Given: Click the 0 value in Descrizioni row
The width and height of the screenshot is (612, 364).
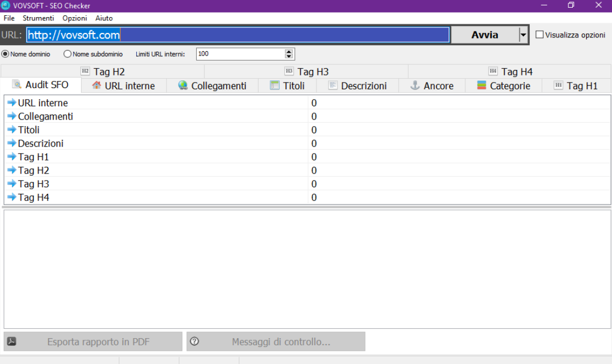Looking at the screenshot, I should point(314,143).
